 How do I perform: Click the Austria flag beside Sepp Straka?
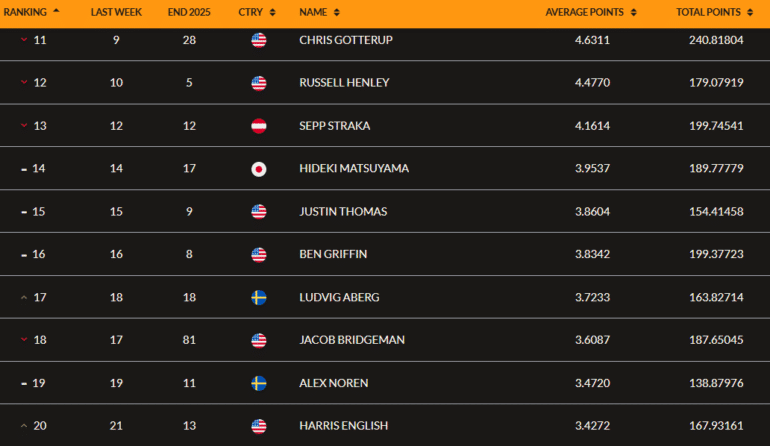259,126
